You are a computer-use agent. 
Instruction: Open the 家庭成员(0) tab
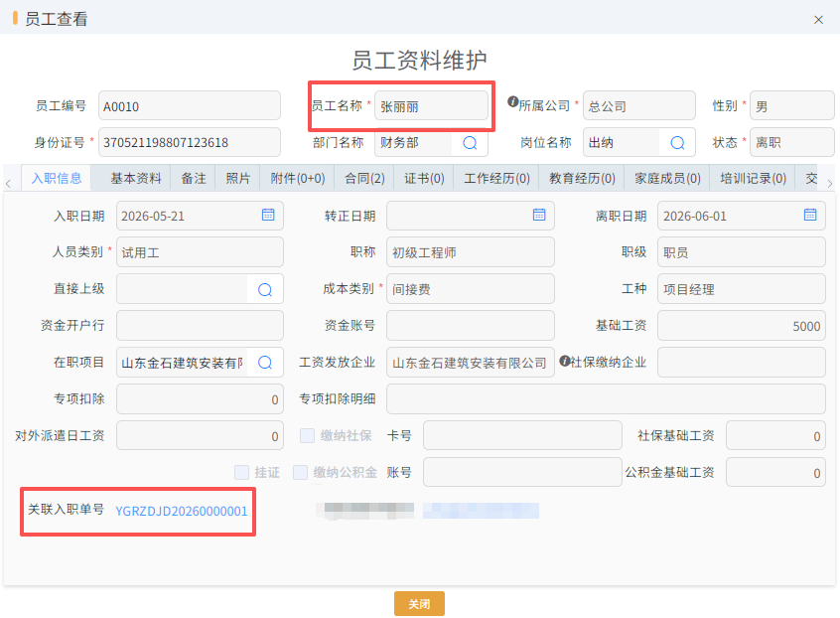(x=667, y=178)
